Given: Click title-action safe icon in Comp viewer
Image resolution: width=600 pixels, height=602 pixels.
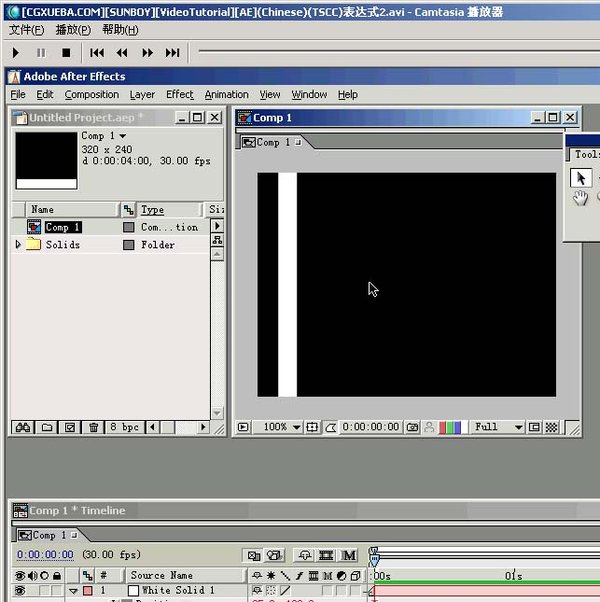Looking at the screenshot, I should point(313,427).
